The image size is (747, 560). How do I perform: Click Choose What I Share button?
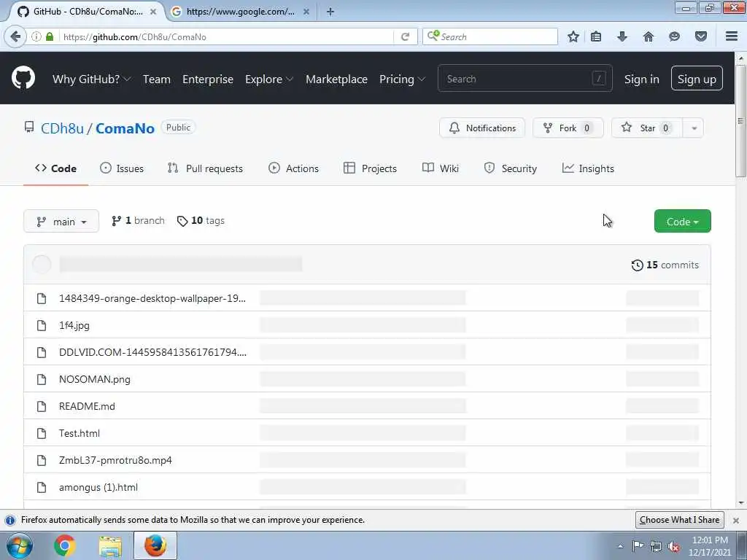pos(679,520)
